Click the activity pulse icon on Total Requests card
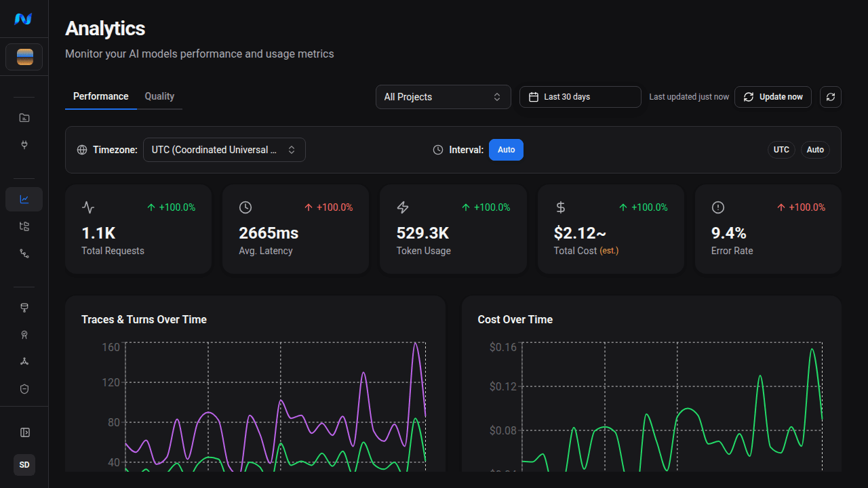This screenshot has height=488, width=868. 88,207
